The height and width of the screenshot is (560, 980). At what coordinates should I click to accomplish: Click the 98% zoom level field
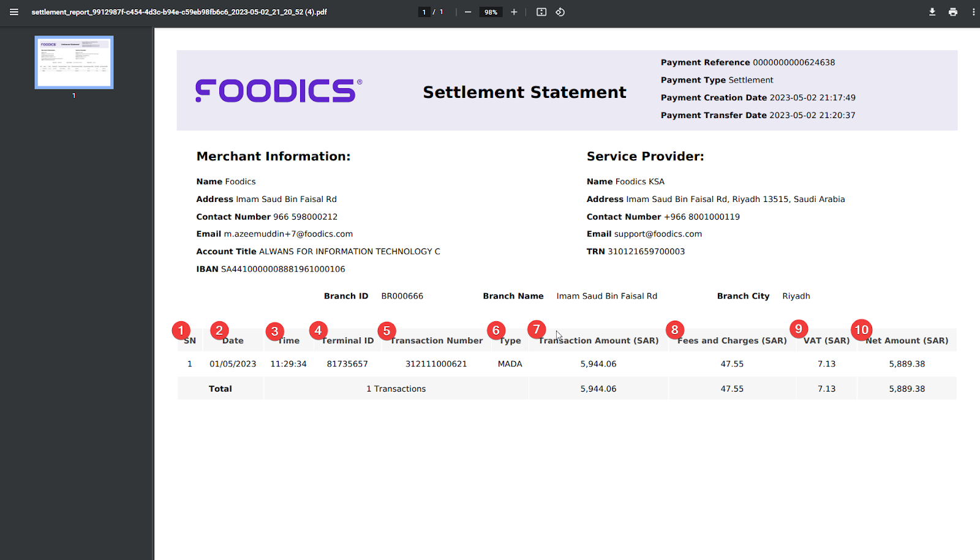coord(491,12)
